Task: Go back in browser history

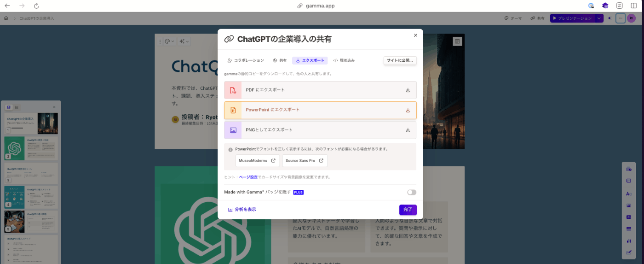Action: [x=7, y=6]
